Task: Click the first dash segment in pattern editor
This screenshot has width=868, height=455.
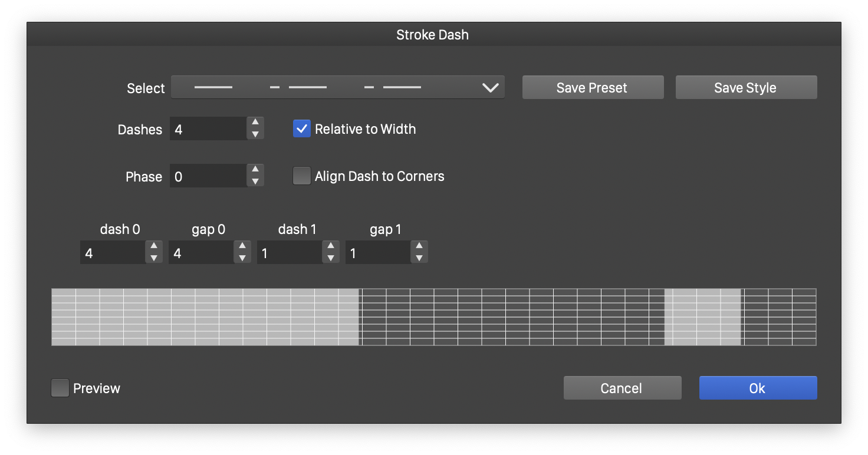Action: 205,316
